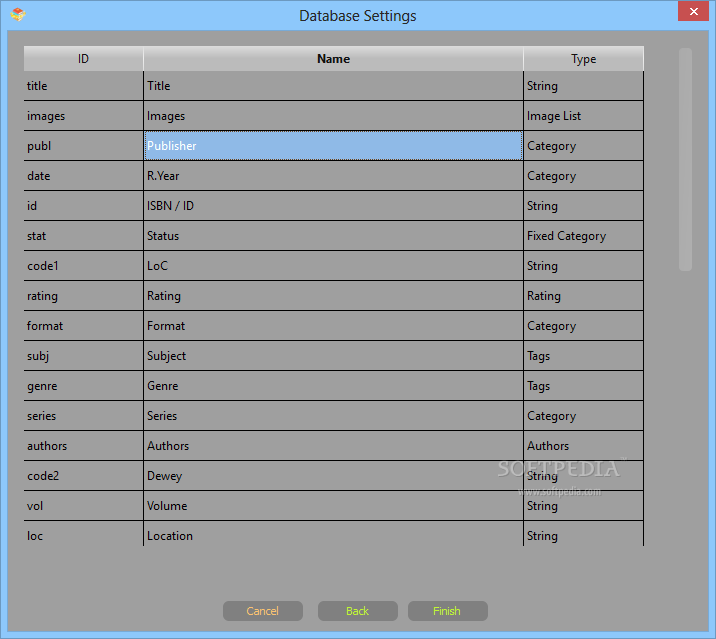The image size is (716, 639).
Task: Click the 'subj' ID cell
Action: (x=84, y=356)
